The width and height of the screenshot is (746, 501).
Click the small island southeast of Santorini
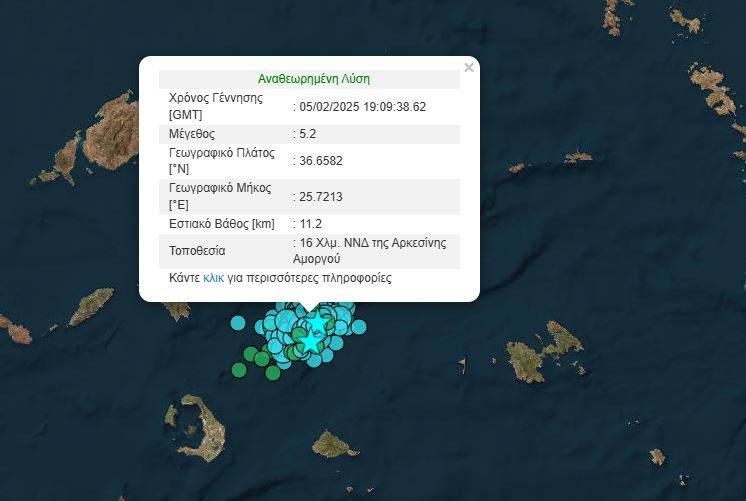(x=328, y=444)
